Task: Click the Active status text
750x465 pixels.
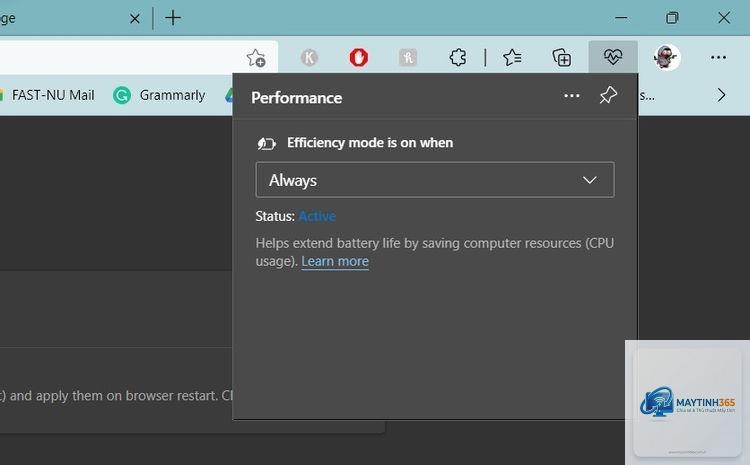Action: [x=317, y=216]
